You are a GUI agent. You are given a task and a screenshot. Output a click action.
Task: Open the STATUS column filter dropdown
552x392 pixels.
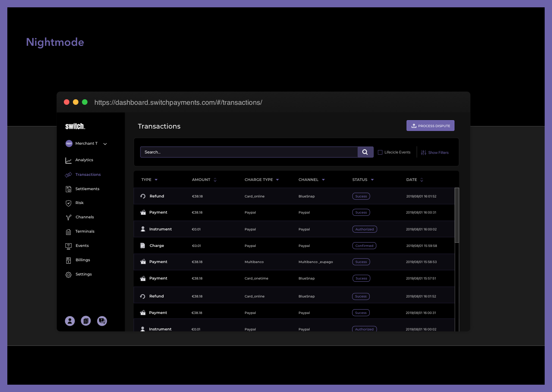point(372,180)
